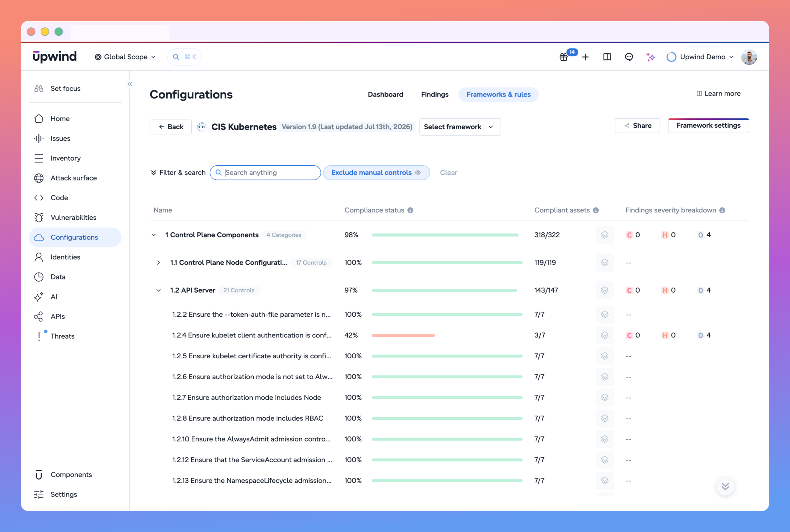The image size is (790, 532).
Task: Click the Upwind logo
Action: 55,56
